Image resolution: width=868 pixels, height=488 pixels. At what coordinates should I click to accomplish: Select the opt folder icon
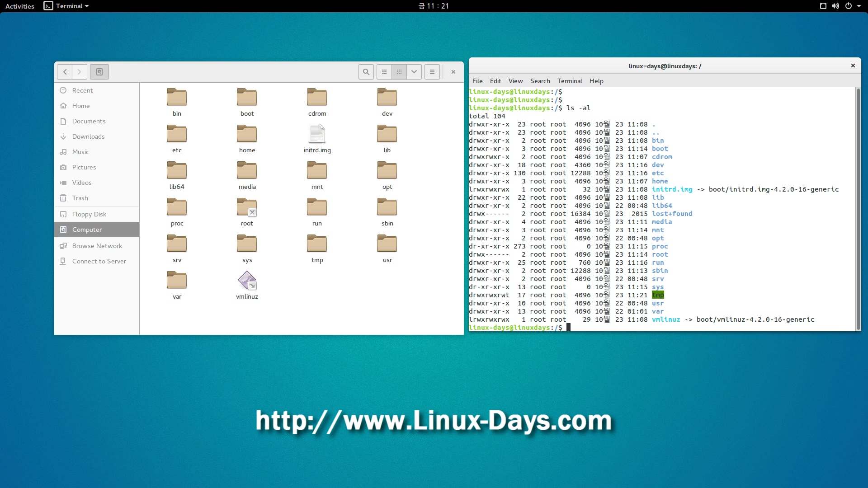(x=387, y=171)
